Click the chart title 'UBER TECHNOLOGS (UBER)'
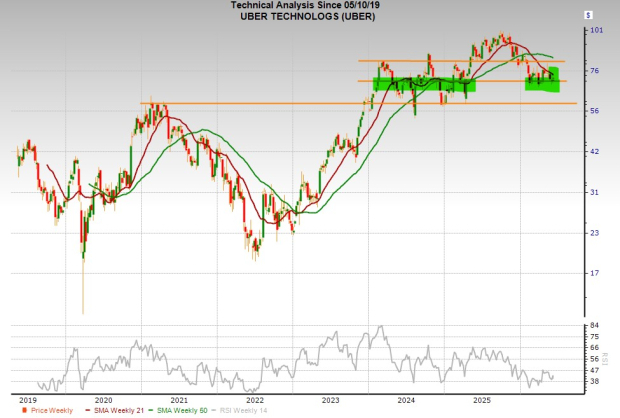The image size is (620, 418). coord(307,17)
